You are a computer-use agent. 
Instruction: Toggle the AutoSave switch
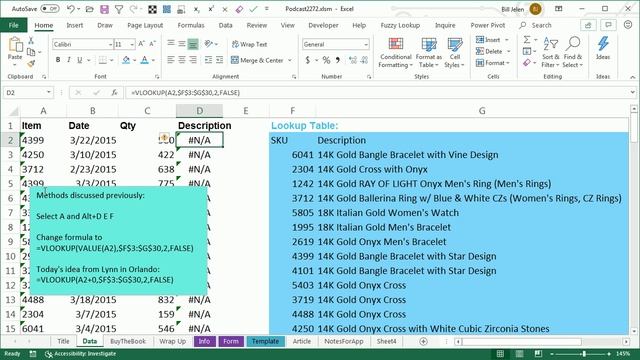tap(50, 9)
